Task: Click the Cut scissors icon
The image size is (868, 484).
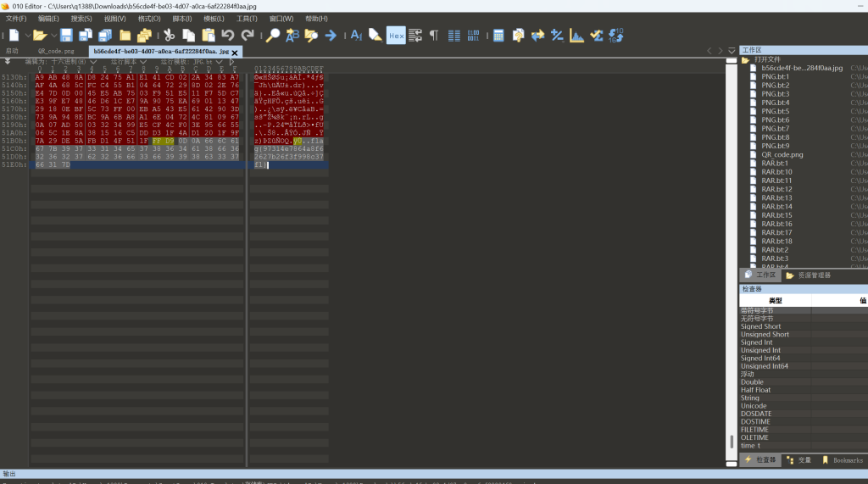Action: (x=169, y=36)
